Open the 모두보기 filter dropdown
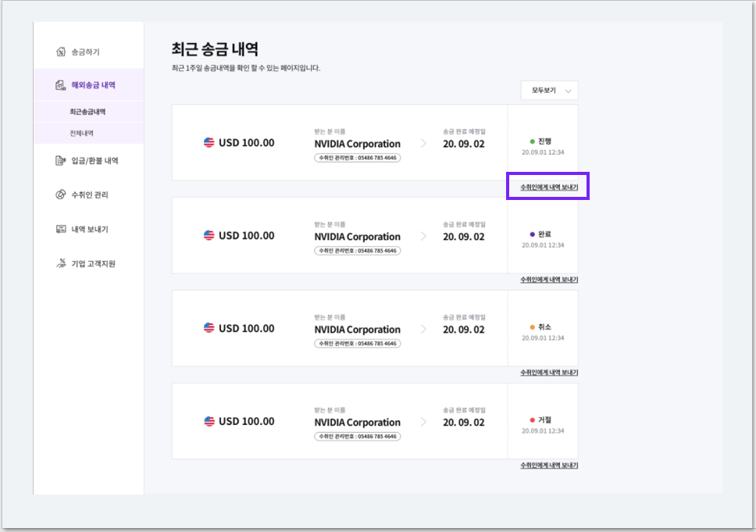756x532 pixels. (x=549, y=90)
